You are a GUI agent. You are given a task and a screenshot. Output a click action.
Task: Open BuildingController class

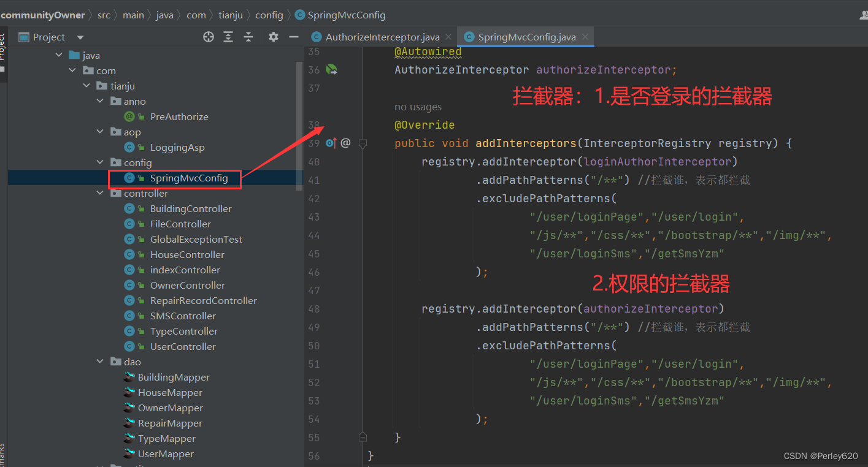pos(191,208)
